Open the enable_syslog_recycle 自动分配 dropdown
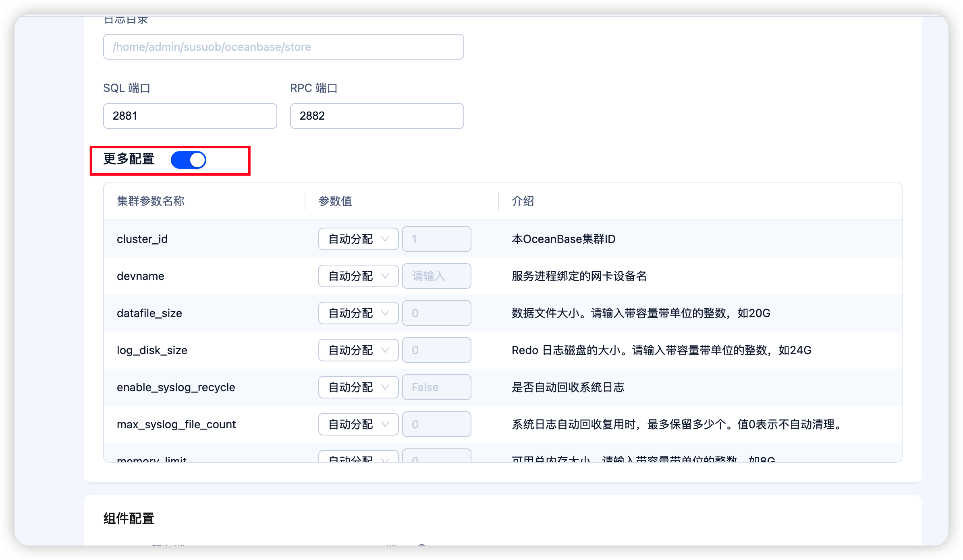Viewport: 963px width, 560px height. (x=358, y=387)
